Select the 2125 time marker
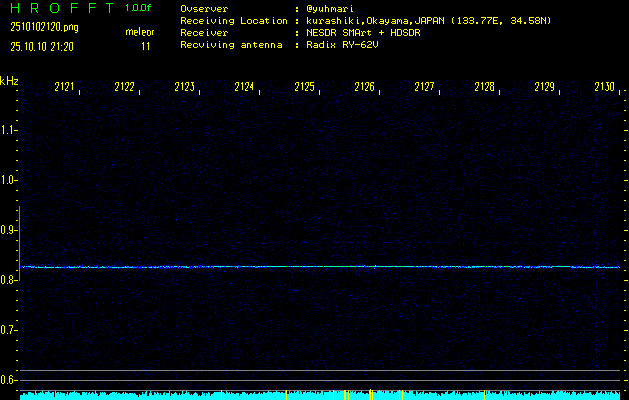The image size is (629, 400). [x=305, y=88]
